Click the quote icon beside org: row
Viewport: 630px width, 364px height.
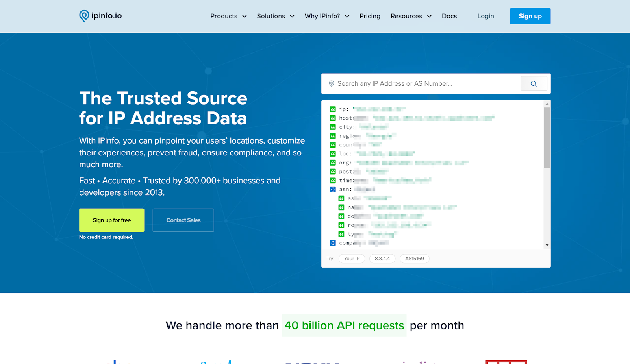(x=333, y=163)
